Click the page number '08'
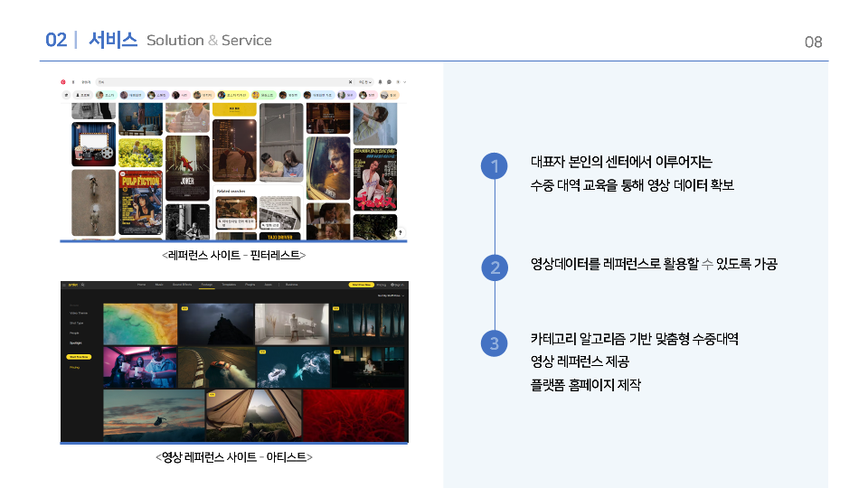Viewport: 868px width, 488px height. pos(813,42)
